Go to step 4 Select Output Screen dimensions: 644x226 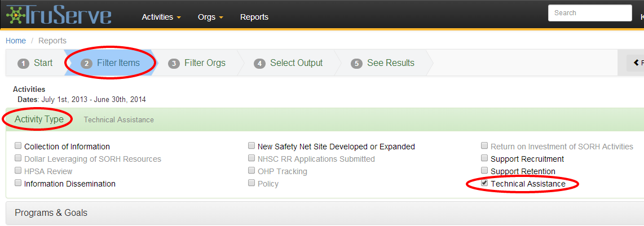pos(288,63)
